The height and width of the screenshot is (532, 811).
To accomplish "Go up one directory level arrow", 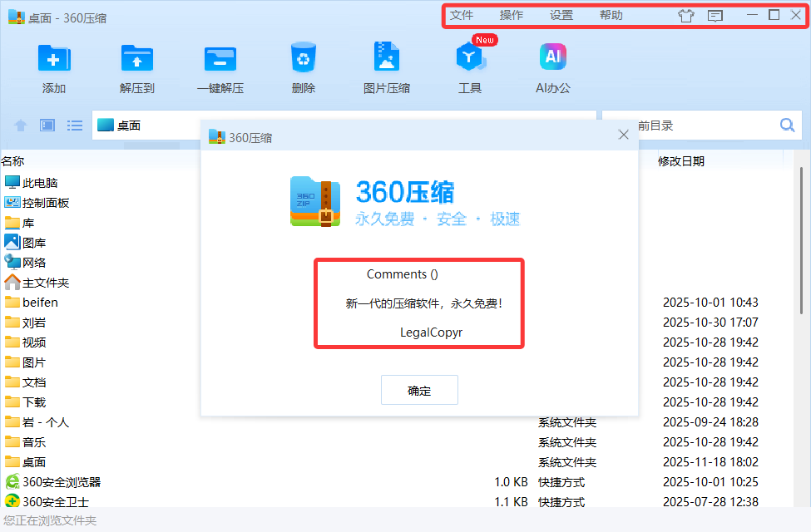I will click(x=21, y=126).
